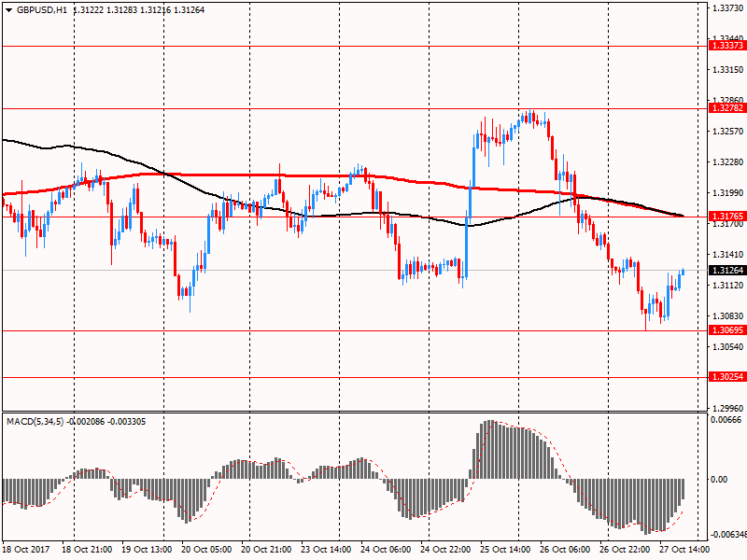
Task: Select the 26 Oct 06:00 time label
Action: tap(565, 549)
